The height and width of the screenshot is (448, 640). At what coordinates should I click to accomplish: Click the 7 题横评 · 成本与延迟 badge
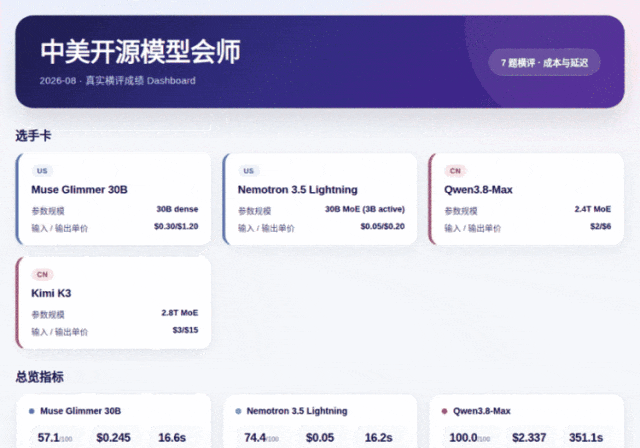(544, 62)
